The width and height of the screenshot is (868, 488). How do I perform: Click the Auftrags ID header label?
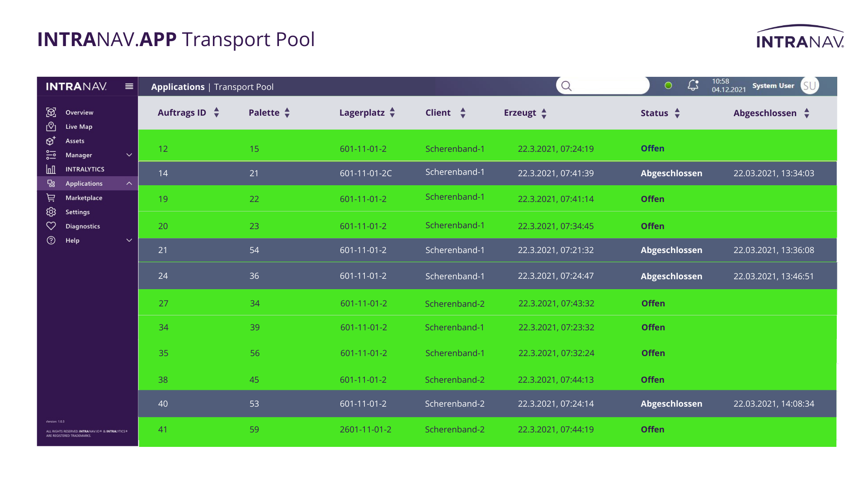[x=182, y=113]
